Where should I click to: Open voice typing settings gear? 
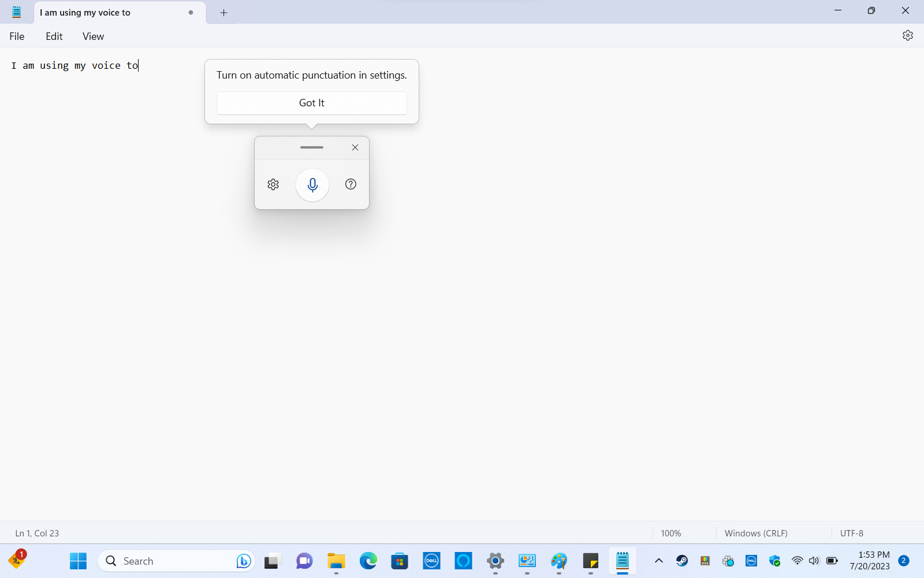pos(273,184)
